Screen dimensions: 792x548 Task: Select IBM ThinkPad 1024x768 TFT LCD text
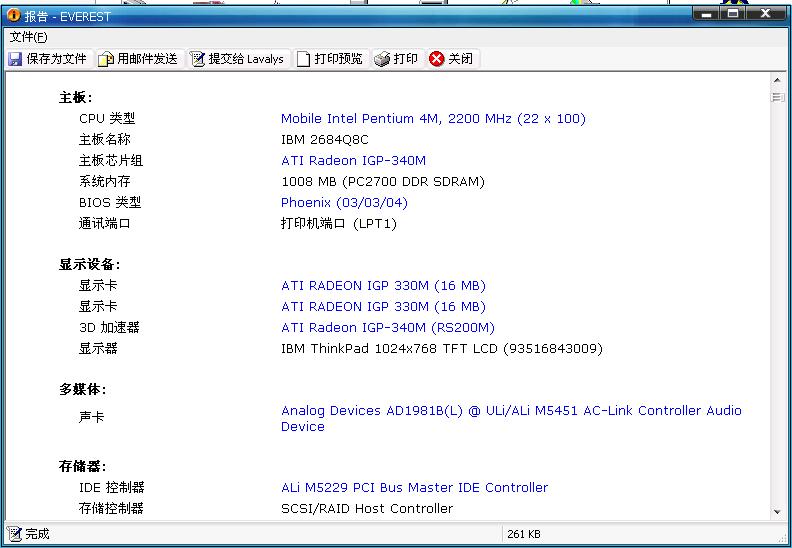pyautogui.click(x=442, y=349)
